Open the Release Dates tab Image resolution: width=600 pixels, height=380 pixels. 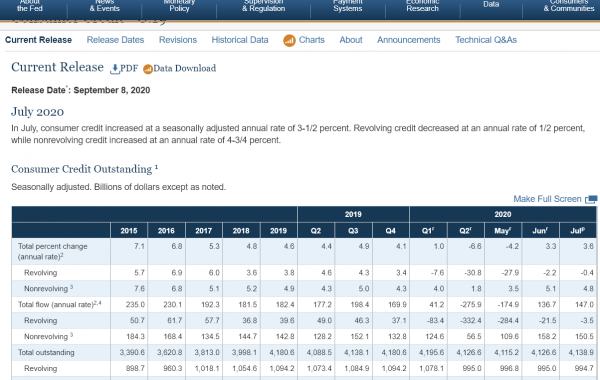(x=115, y=40)
